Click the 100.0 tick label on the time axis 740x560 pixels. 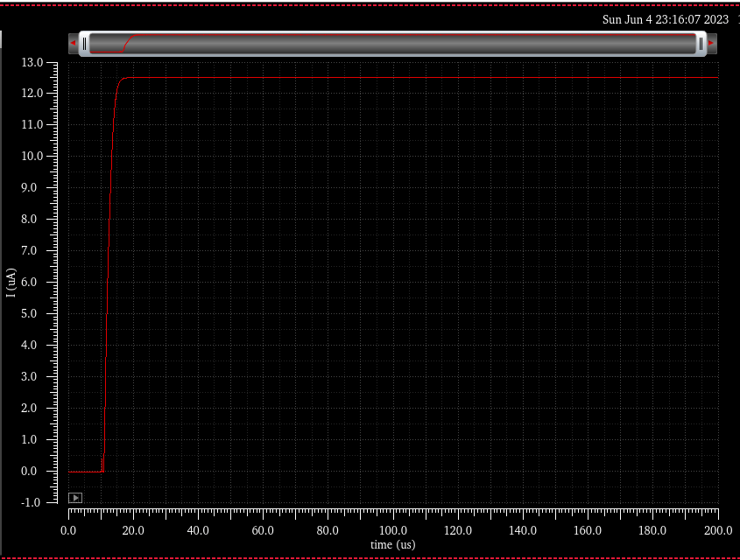(x=393, y=530)
